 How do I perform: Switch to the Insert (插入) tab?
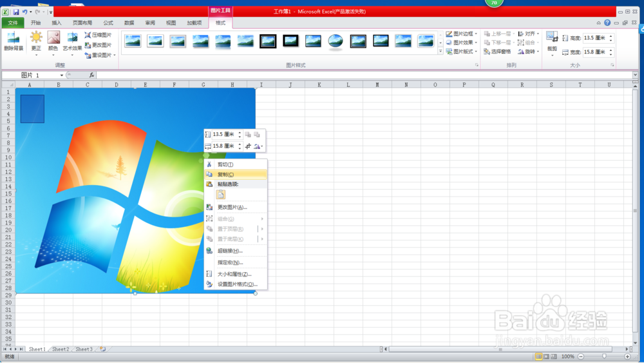coord(56,23)
